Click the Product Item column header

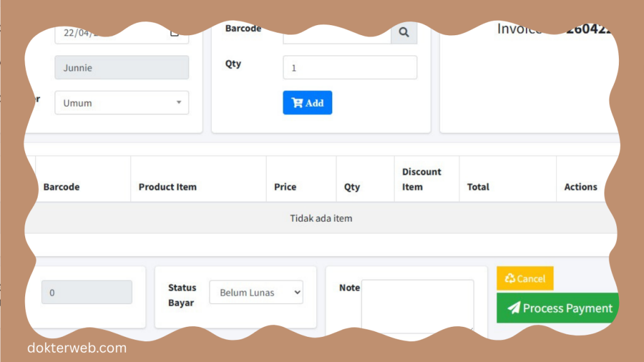pos(167,187)
